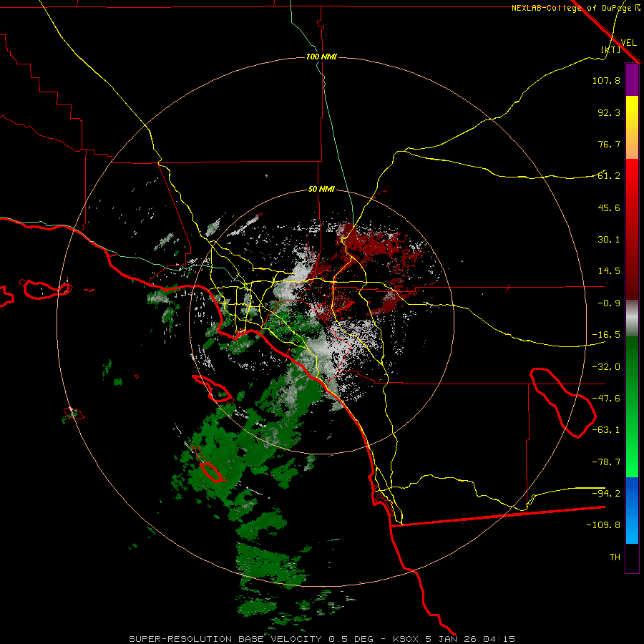Click the -32.0 velocity scale value
This screenshot has width=644, height=644.
click(606, 367)
